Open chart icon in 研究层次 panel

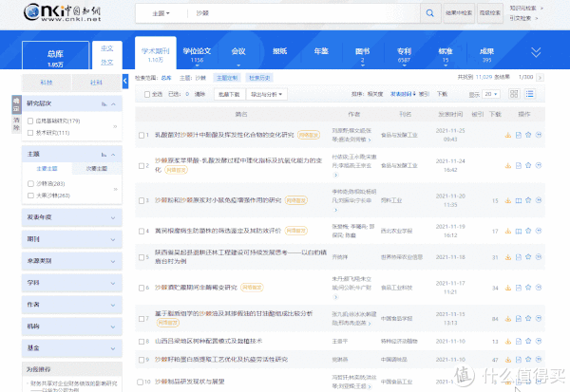coord(104,103)
